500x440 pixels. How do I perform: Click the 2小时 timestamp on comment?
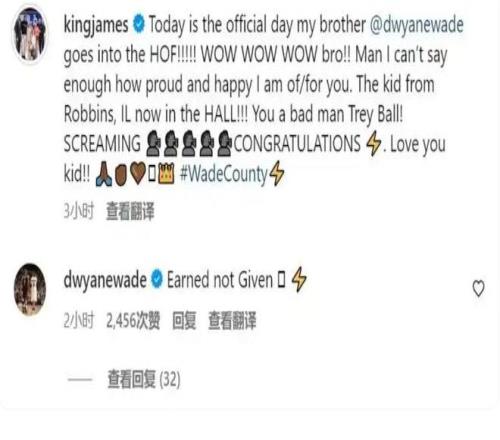coord(79,321)
